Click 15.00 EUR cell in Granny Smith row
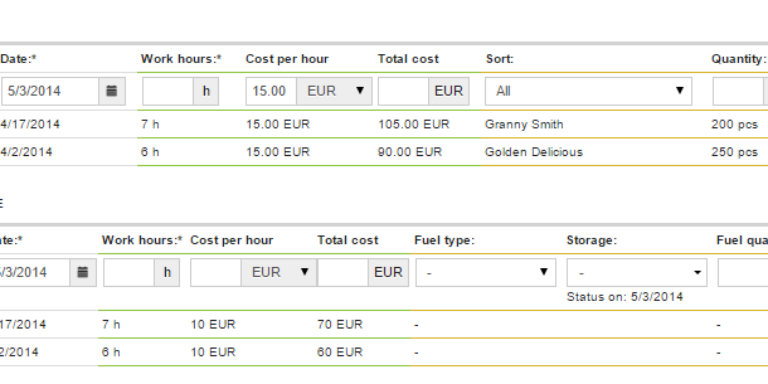 (x=278, y=124)
